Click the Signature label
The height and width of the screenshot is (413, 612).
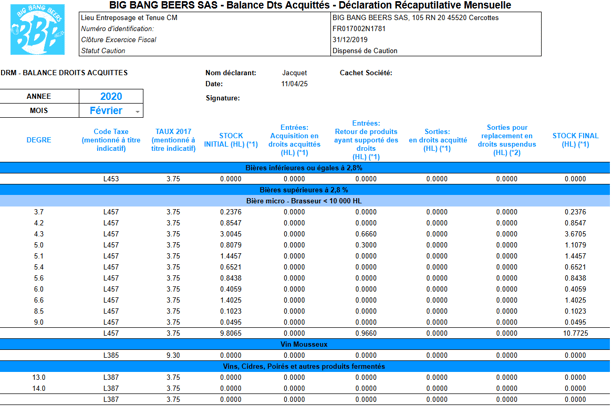coord(222,98)
